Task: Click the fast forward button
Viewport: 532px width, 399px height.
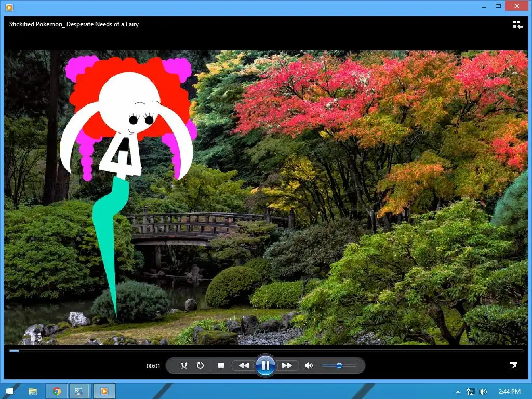Action: click(287, 365)
